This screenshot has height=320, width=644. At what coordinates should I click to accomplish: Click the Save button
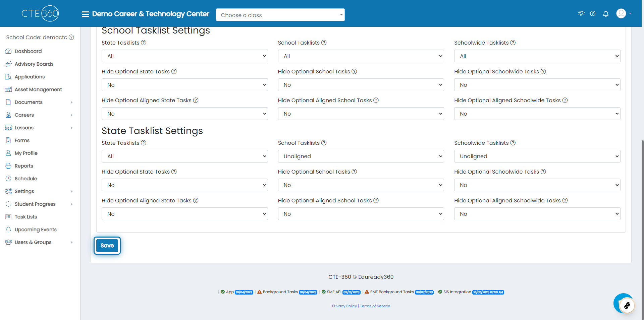(x=107, y=245)
